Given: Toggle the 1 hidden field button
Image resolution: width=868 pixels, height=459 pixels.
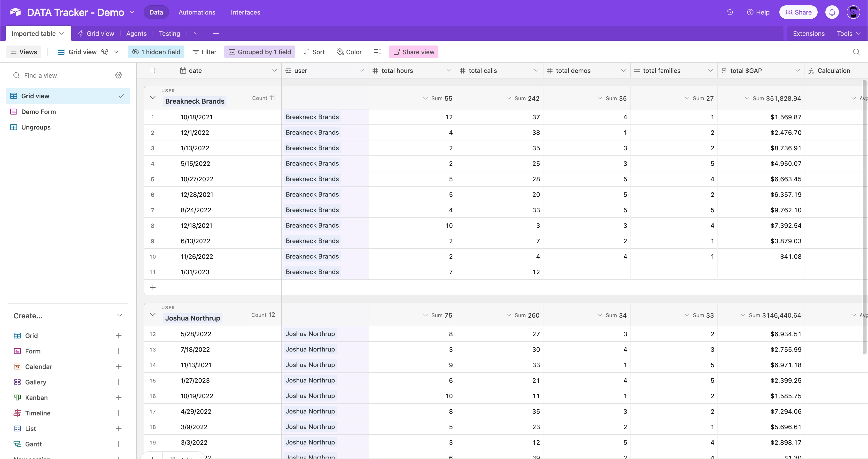Looking at the screenshot, I should coord(156,52).
